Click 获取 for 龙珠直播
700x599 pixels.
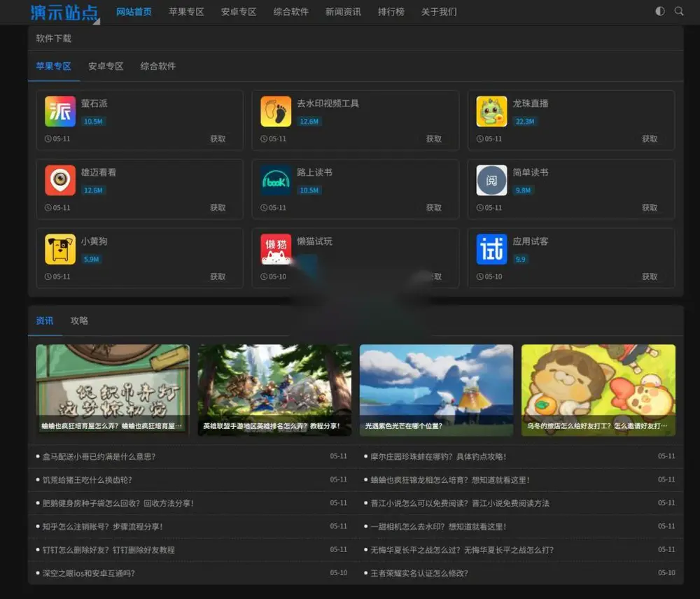(650, 139)
